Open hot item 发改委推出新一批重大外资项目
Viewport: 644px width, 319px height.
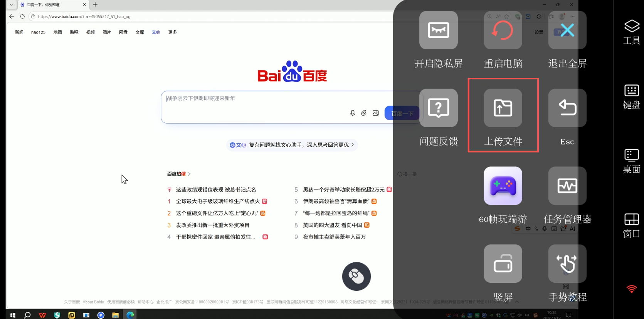pyautogui.click(x=213, y=225)
